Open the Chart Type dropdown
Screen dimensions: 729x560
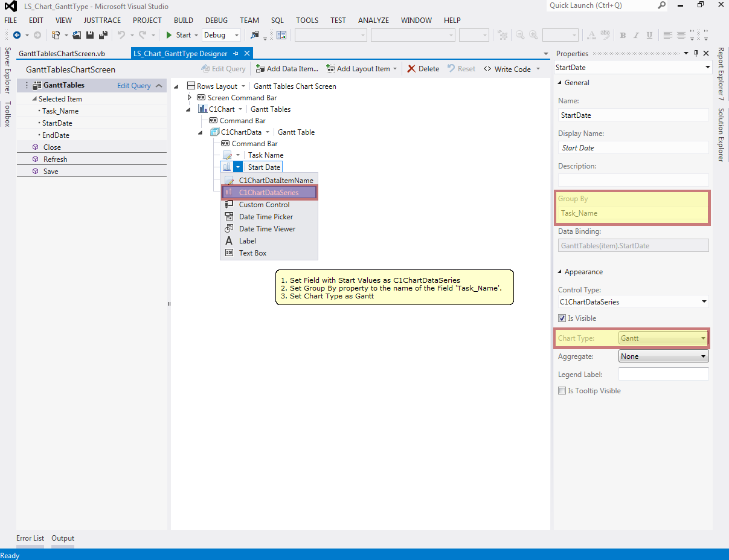tap(704, 338)
